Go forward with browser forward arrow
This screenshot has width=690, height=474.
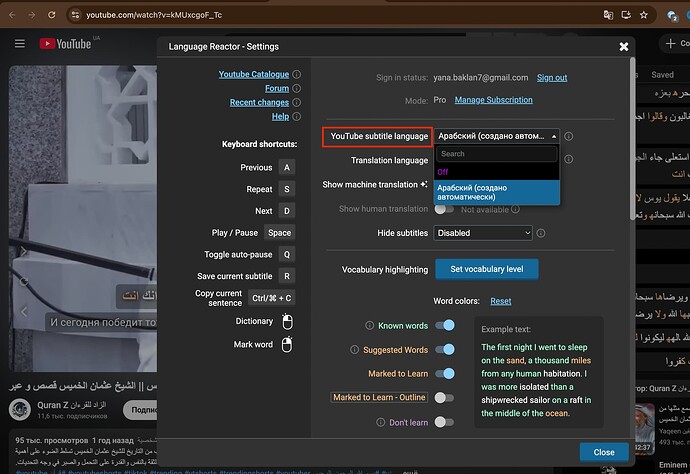32,15
